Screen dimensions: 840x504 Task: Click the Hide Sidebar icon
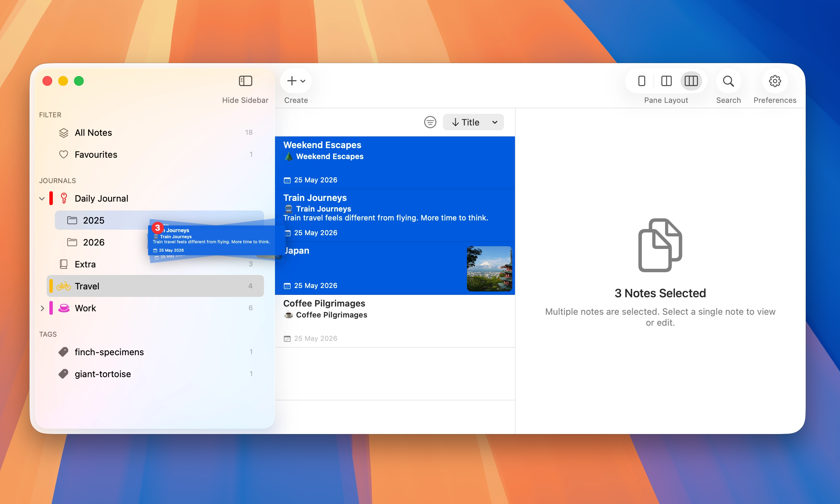point(245,81)
